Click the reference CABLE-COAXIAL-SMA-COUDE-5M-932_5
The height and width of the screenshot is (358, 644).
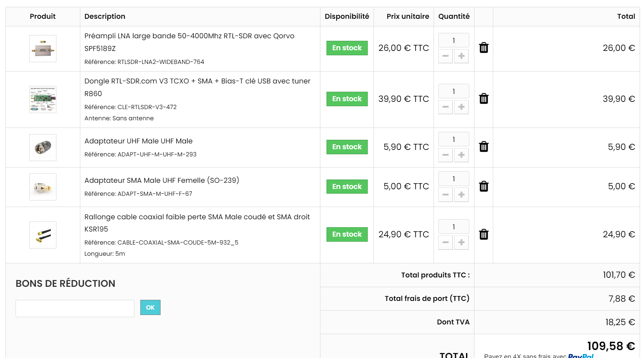178,242
